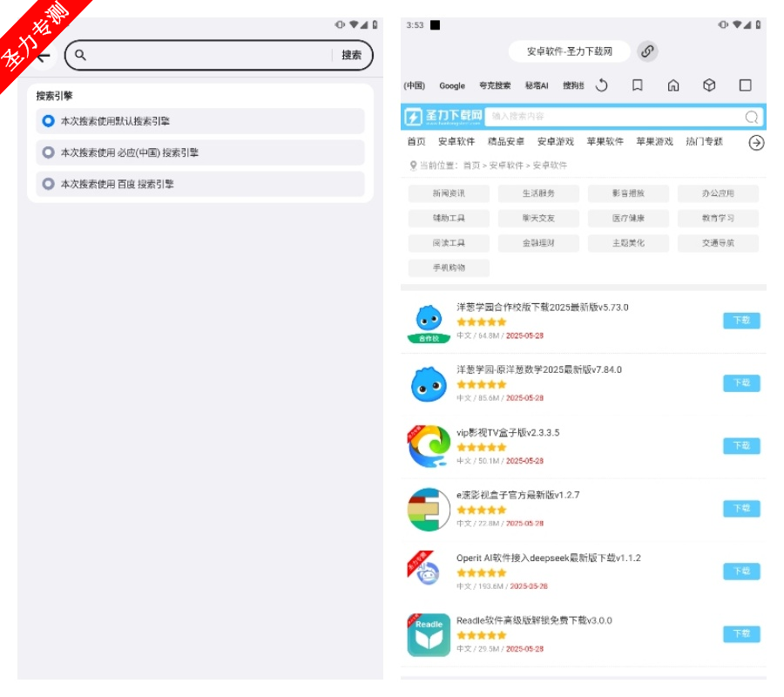
Task: Open the 洋葱学园合作校版下载2025最新版 title link
Action: coord(543,308)
